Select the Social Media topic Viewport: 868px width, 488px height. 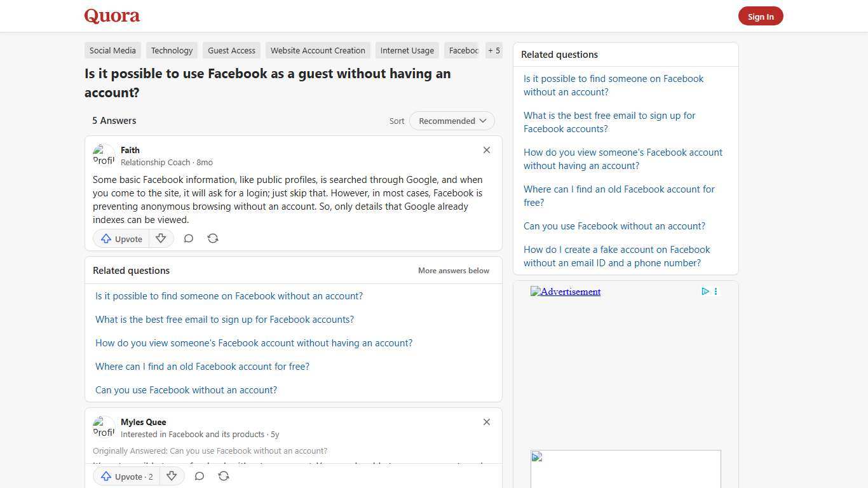112,50
